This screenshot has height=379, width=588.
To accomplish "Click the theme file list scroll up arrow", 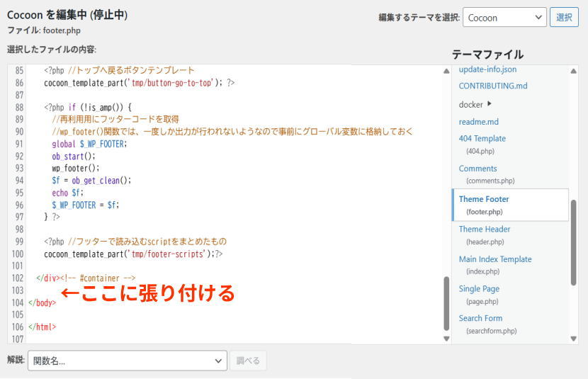I will [x=573, y=72].
